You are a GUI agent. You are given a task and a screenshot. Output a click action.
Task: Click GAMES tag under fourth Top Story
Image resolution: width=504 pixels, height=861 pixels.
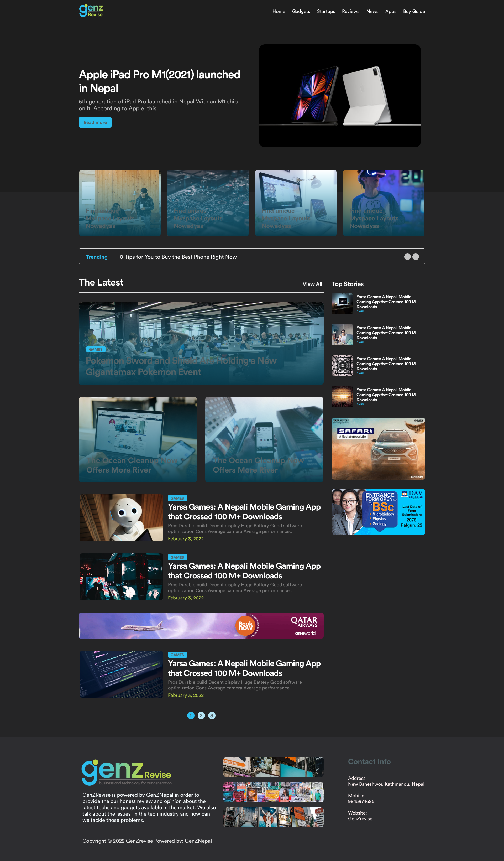(x=360, y=404)
